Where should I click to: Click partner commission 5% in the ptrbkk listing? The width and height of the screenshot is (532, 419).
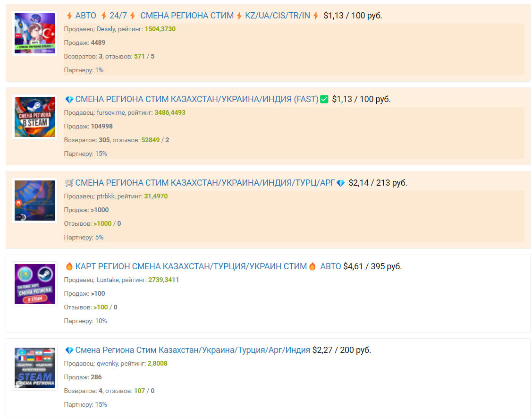[99, 237]
